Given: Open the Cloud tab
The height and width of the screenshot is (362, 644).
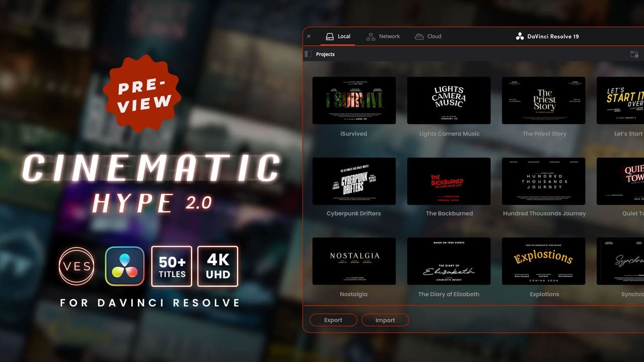Looking at the screenshot, I should coord(428,36).
